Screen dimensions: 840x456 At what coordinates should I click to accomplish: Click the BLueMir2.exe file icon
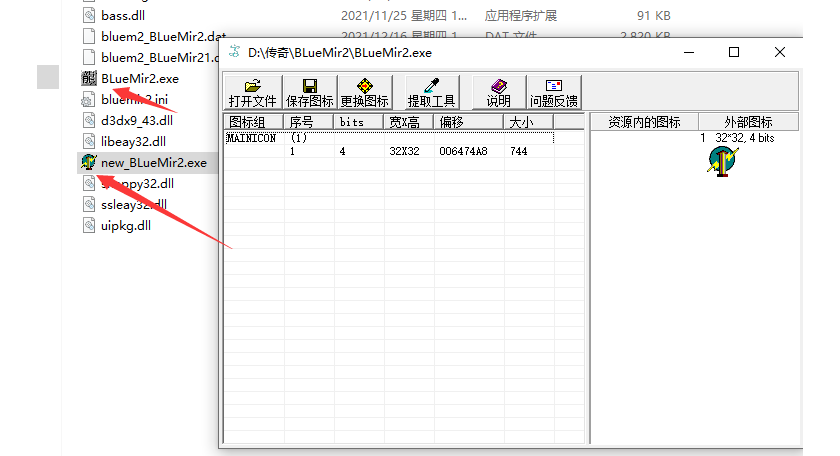[89, 78]
